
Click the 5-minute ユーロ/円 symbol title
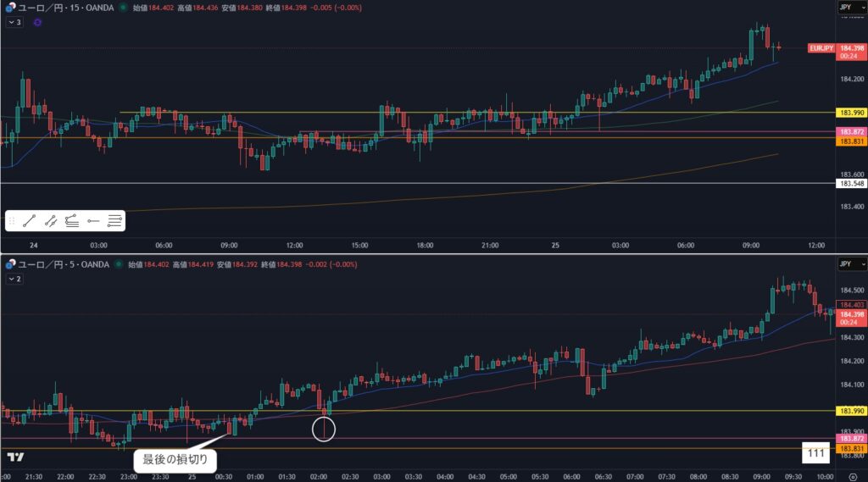(x=61, y=264)
